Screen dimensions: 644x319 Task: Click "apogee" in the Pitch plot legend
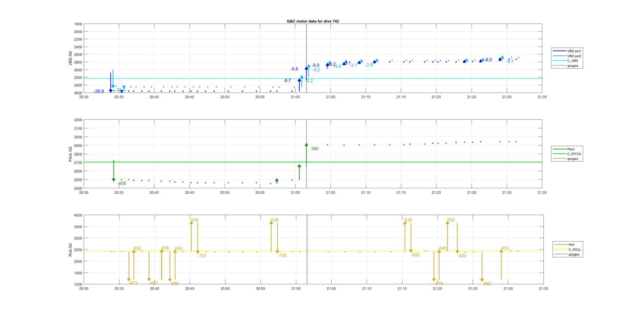pos(573,159)
